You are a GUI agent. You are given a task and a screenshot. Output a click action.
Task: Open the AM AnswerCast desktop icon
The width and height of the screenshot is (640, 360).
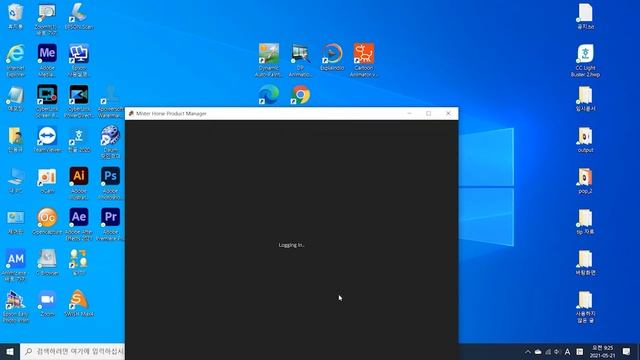click(16, 264)
